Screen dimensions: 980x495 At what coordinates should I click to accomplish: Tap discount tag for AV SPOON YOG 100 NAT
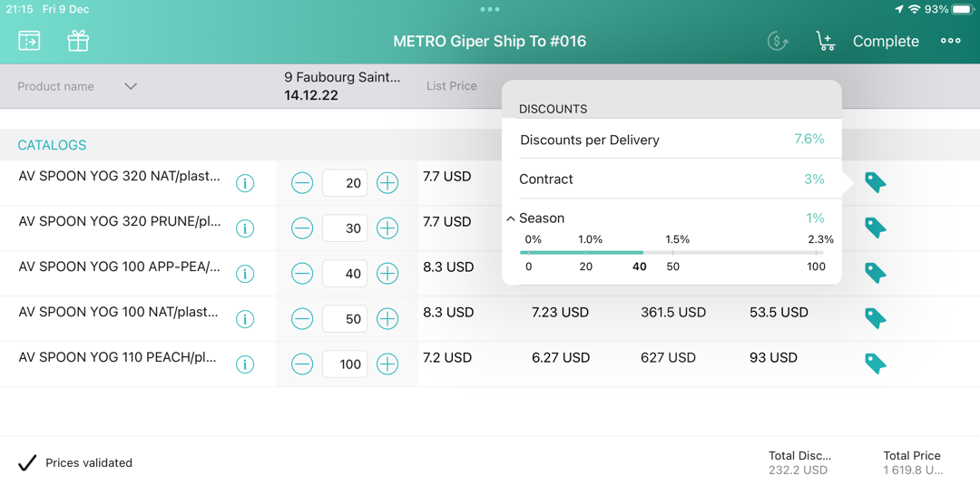(x=875, y=317)
